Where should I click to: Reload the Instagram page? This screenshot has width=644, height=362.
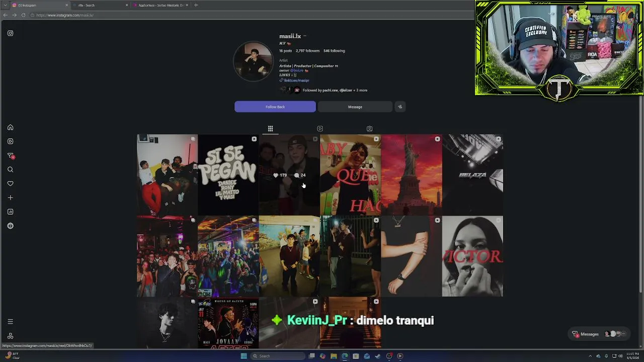click(x=23, y=15)
